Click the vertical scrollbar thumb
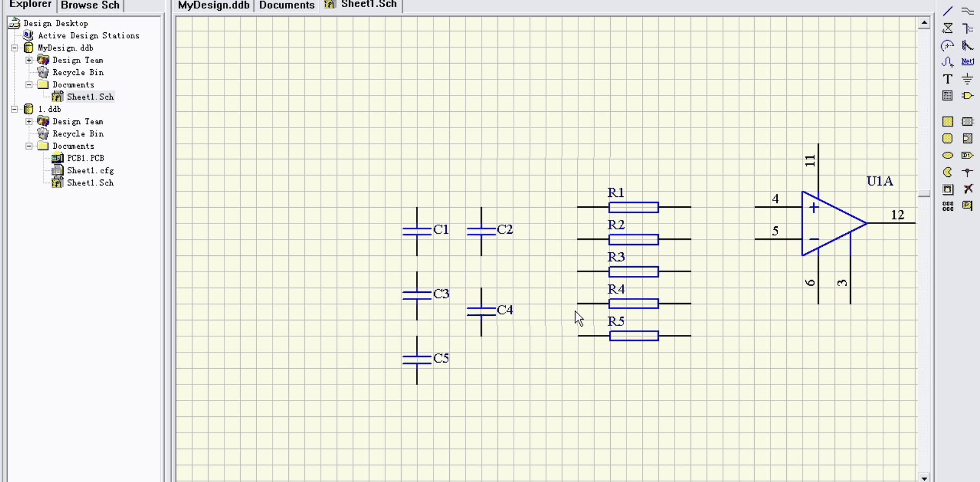The height and width of the screenshot is (482, 980). pyautogui.click(x=924, y=194)
